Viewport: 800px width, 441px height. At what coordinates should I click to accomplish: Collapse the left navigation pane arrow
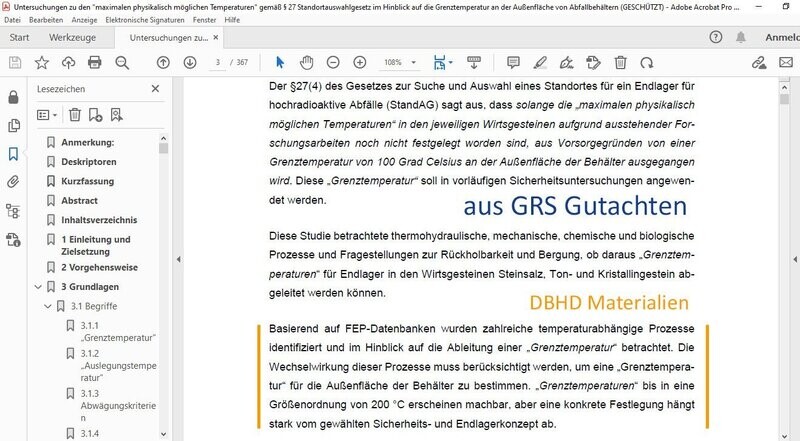[x=179, y=259]
